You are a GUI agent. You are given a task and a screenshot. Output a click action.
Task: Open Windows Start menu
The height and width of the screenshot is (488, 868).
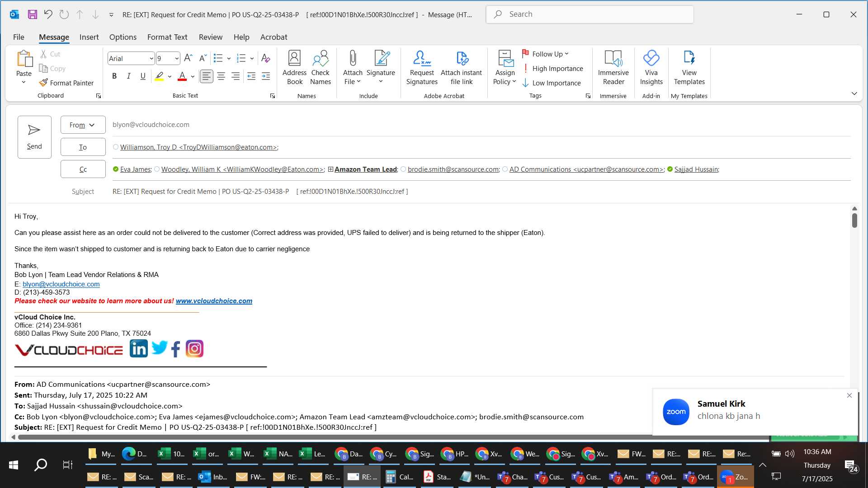[x=14, y=465]
